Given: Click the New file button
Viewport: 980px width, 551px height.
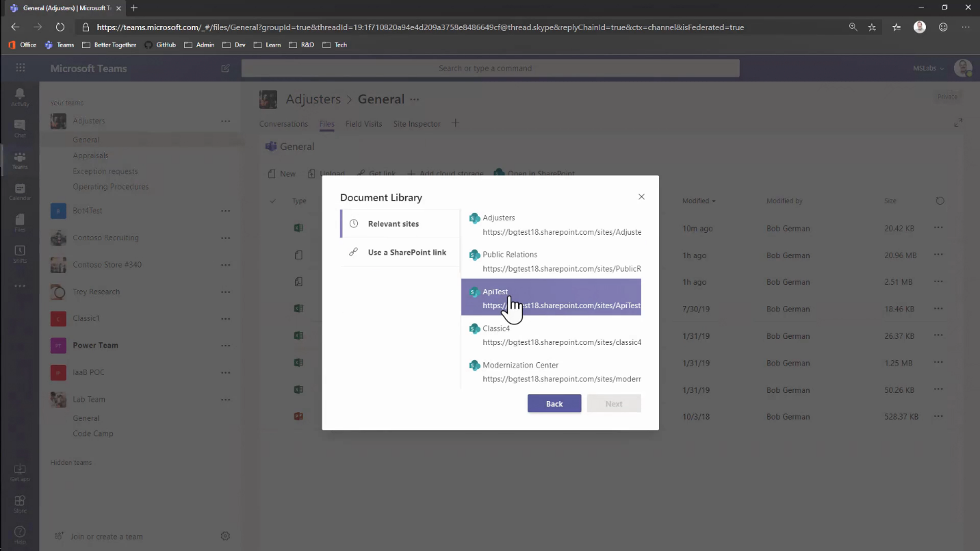Looking at the screenshot, I should click(282, 174).
